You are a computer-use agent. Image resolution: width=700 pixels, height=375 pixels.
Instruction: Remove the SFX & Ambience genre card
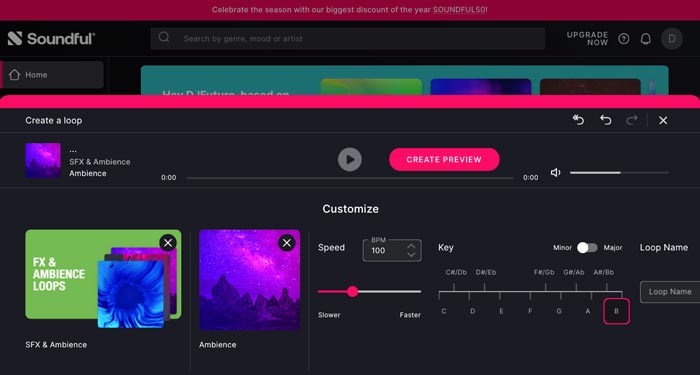168,243
